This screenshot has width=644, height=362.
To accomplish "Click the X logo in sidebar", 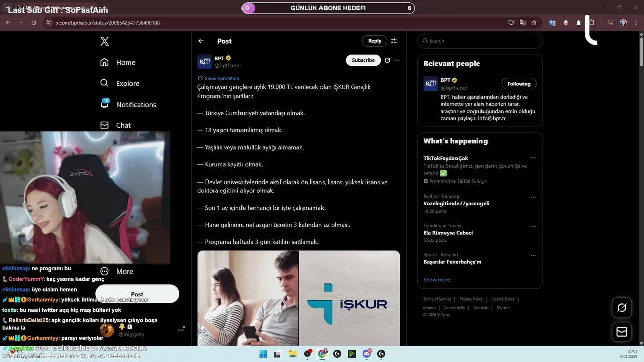I will [x=105, y=41].
